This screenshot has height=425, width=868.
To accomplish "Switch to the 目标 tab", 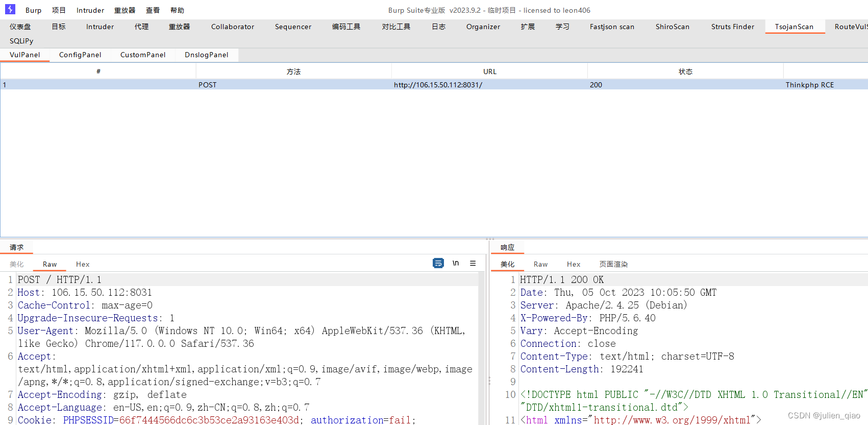I will pos(59,27).
